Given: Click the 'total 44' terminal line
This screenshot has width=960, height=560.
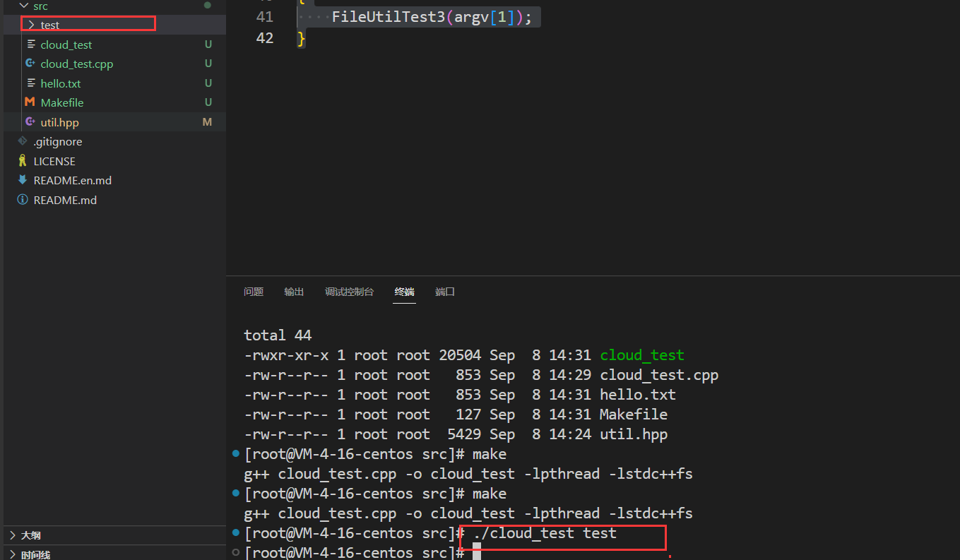Looking at the screenshot, I should [278, 335].
